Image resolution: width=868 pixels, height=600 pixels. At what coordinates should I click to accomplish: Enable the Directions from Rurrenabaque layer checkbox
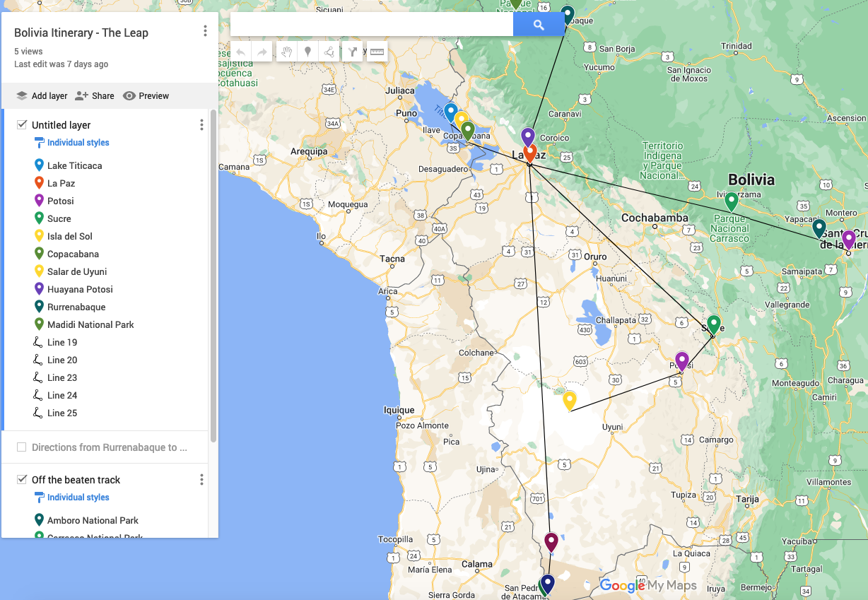pyautogui.click(x=22, y=447)
